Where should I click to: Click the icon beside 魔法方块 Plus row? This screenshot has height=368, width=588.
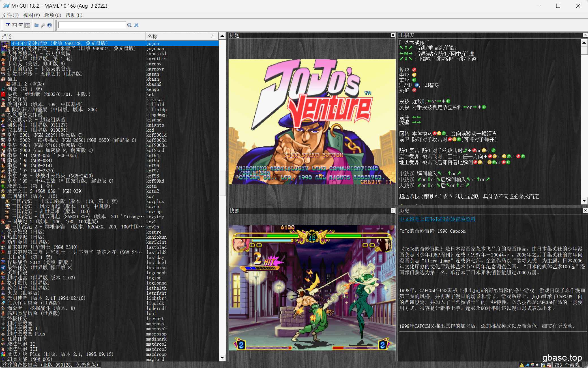point(3,354)
